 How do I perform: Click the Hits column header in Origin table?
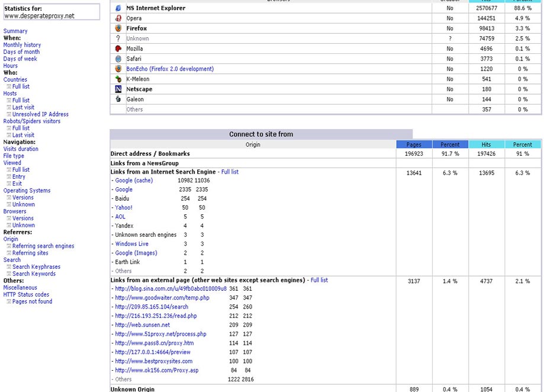point(486,144)
